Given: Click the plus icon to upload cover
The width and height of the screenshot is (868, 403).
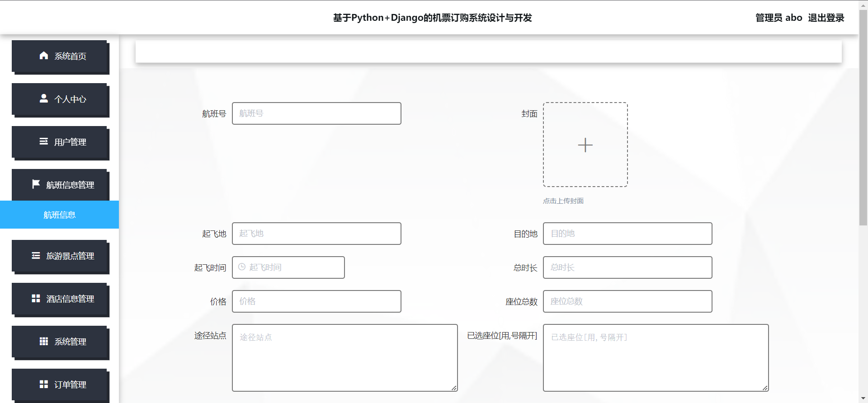Looking at the screenshot, I should pyautogui.click(x=585, y=145).
